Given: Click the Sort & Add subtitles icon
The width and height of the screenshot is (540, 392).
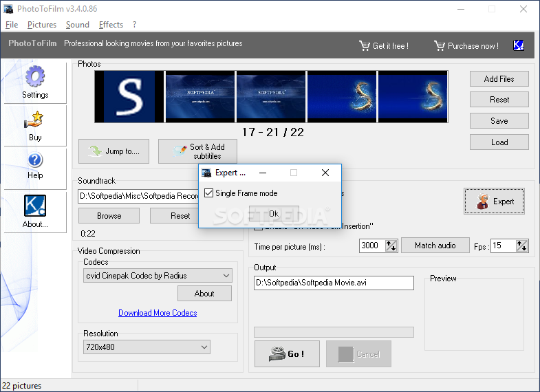Looking at the screenshot, I should pos(180,151).
